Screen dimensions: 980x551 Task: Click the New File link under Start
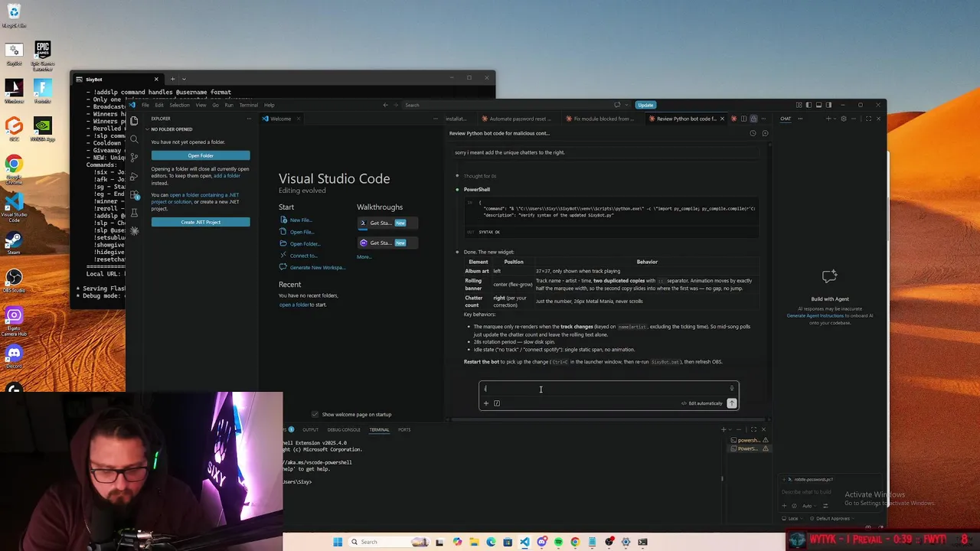click(x=300, y=220)
